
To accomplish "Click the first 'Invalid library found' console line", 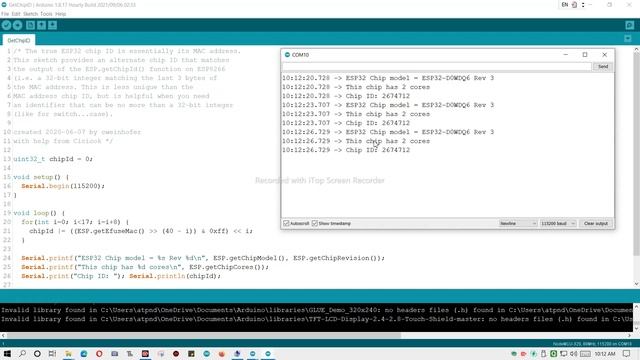I will (x=316, y=310).
